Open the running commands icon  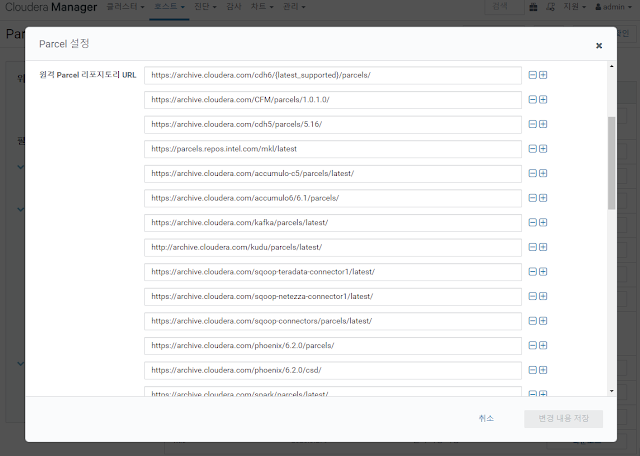(551, 7)
